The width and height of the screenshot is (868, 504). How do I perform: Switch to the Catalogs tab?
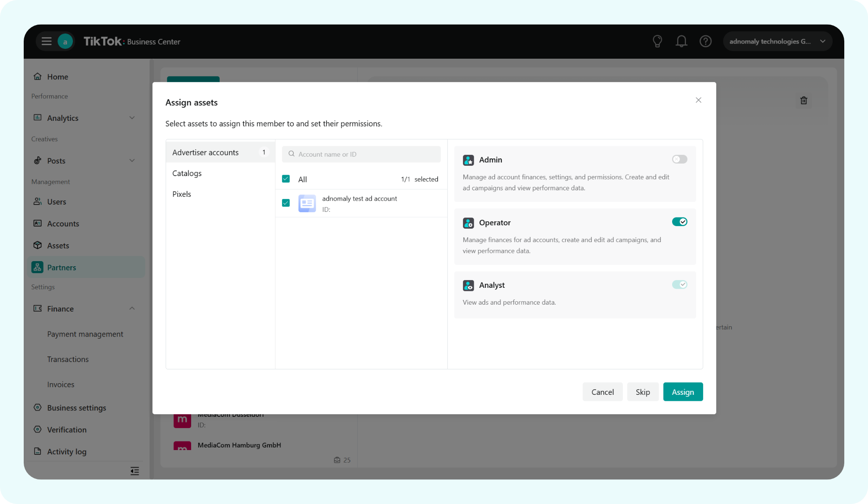click(x=187, y=173)
